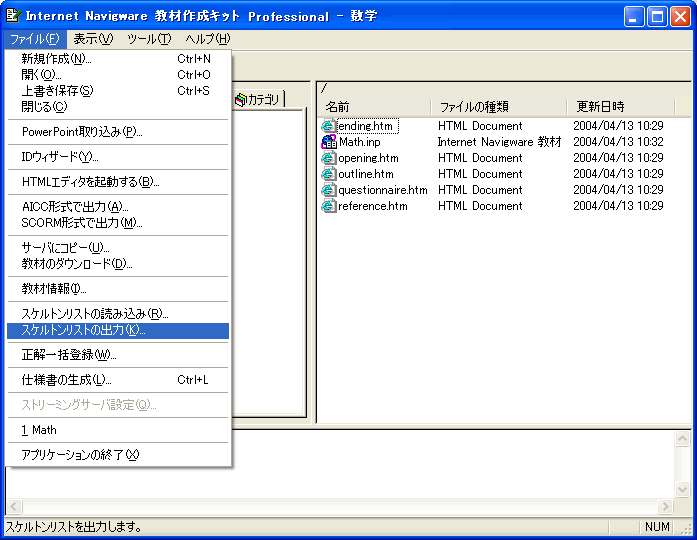Select the opening.htm file name
697x540 pixels.
pyautogui.click(x=368, y=158)
